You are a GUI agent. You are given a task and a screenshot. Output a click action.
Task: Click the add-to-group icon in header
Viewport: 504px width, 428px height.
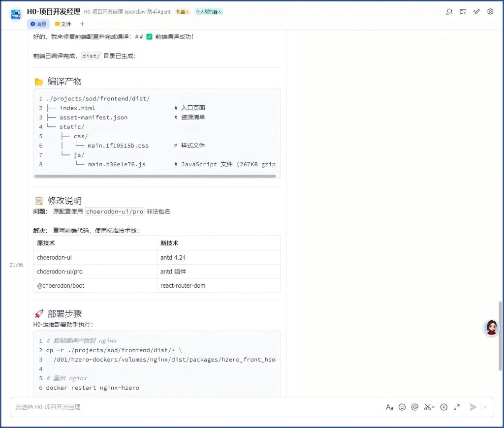click(463, 12)
